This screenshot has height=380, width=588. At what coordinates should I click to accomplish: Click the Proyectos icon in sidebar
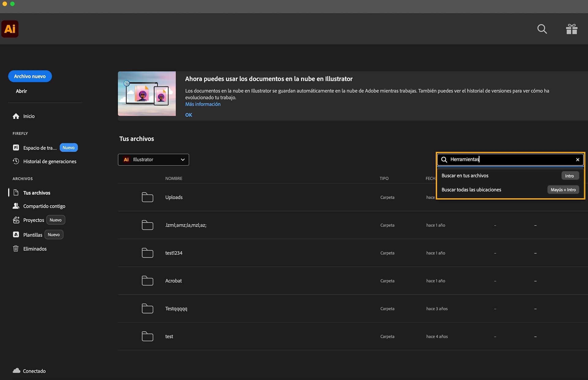[x=16, y=220]
